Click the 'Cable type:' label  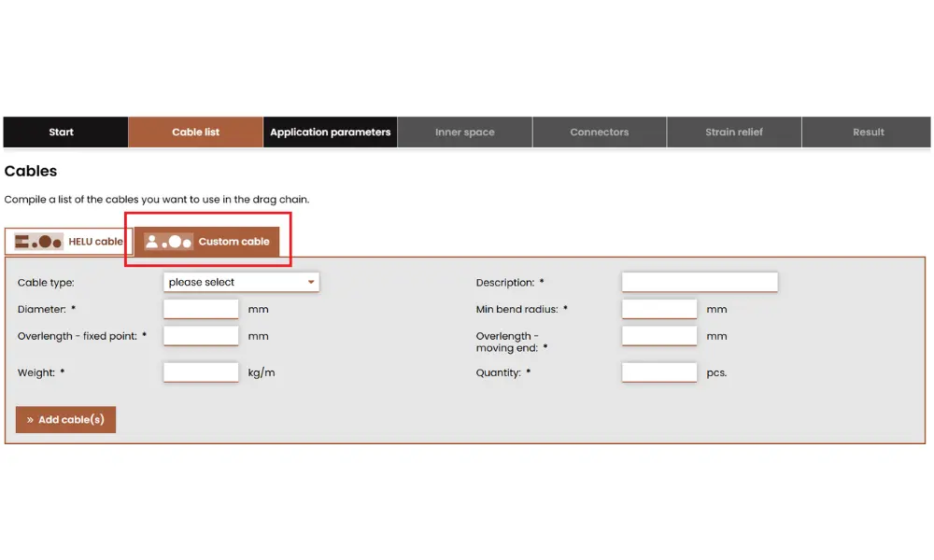(46, 283)
